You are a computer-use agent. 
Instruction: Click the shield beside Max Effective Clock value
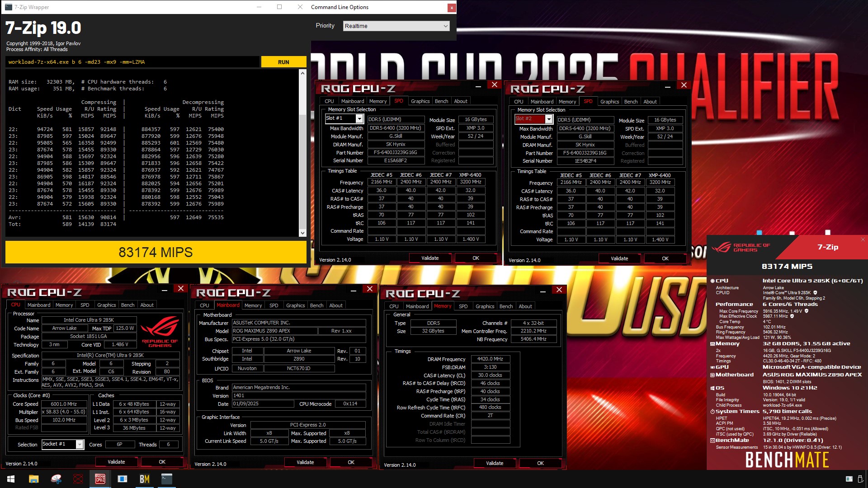tap(792, 316)
